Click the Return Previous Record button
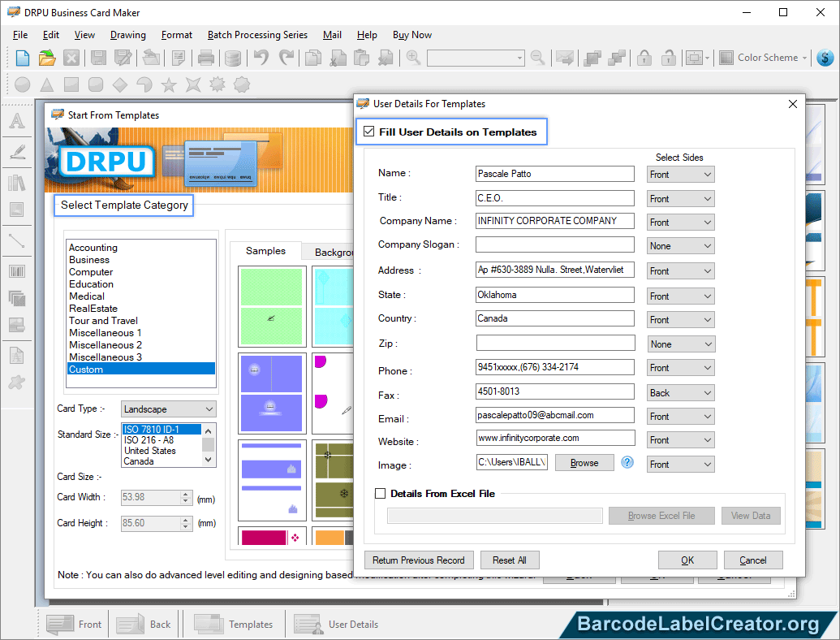The width and height of the screenshot is (840, 640). coord(419,560)
